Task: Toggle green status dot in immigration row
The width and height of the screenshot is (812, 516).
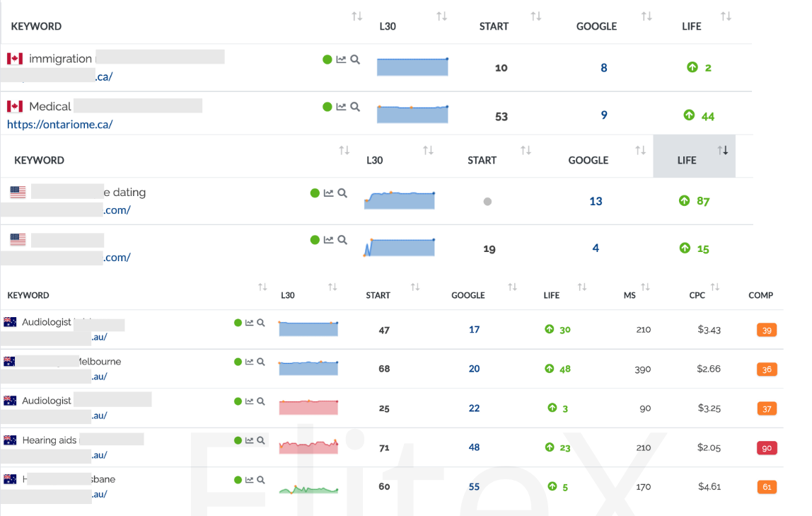Action: tap(327, 59)
